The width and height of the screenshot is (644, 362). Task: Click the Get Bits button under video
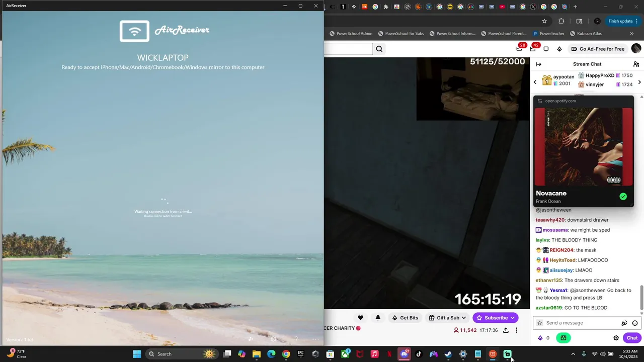tap(406, 318)
